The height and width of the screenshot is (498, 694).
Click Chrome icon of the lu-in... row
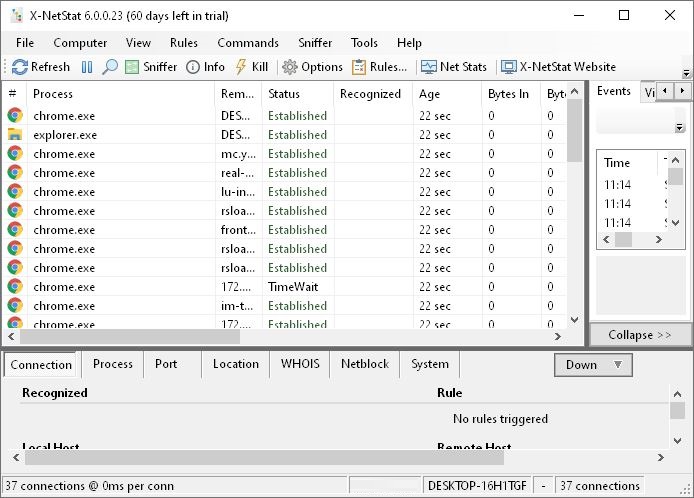point(15,192)
